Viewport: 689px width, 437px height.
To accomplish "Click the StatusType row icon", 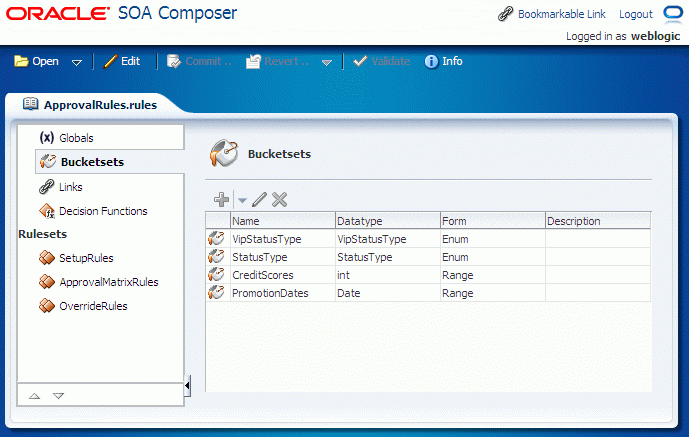I will pos(216,256).
